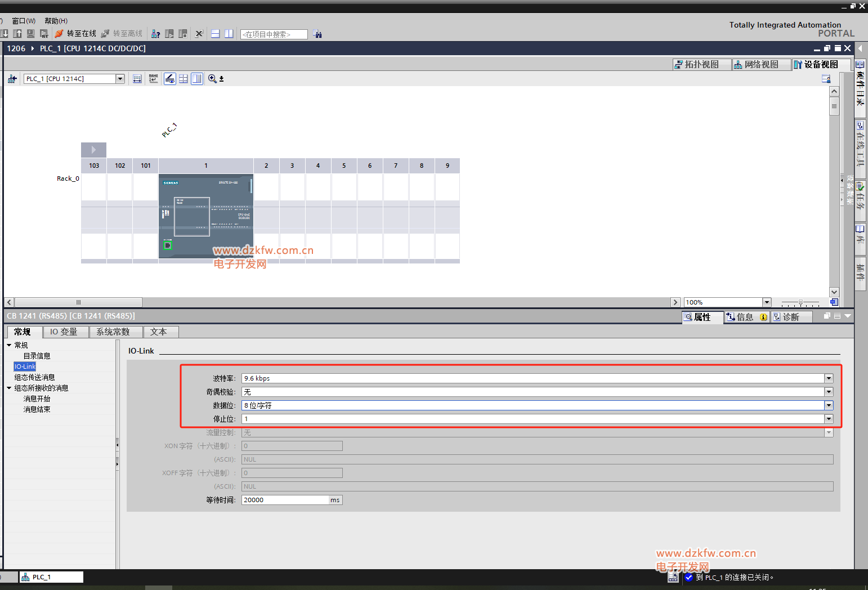Click the binoculars search icon
This screenshot has height=590, width=868.
point(317,34)
